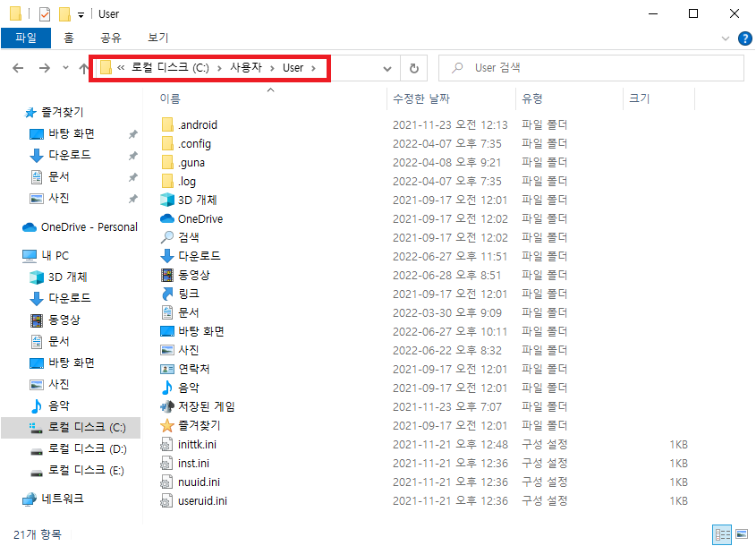The height and width of the screenshot is (546, 756).
Task: Select the OneDrive cloud icon in file list
Action: pos(167,218)
